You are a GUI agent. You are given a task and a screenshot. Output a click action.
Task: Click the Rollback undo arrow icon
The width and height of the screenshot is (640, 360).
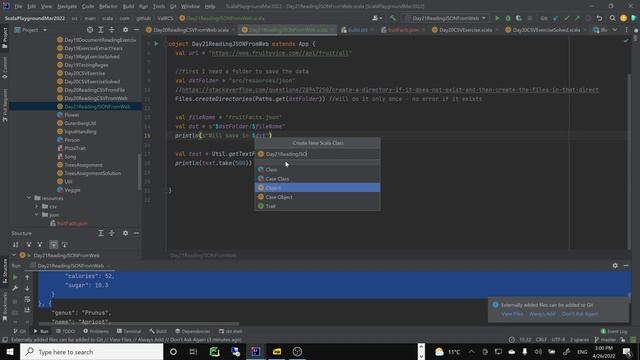(599, 18)
